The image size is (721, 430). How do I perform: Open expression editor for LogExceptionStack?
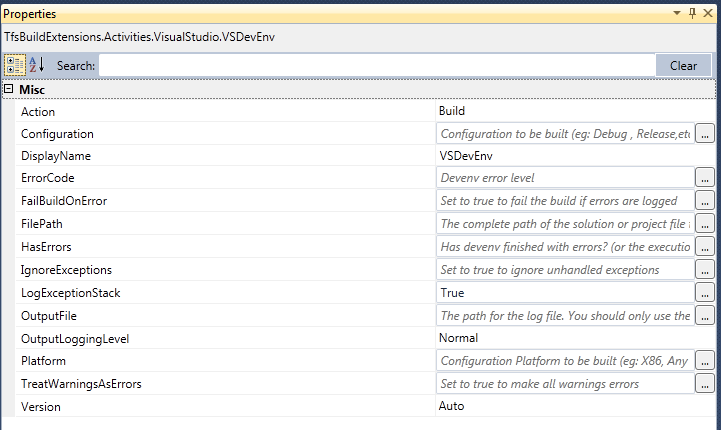pos(705,293)
